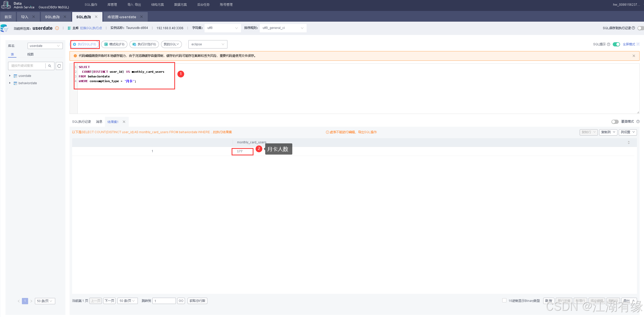This screenshot has height=317, width=644.
Task: Open the utf8 character set dropdown
Action: tap(222, 28)
